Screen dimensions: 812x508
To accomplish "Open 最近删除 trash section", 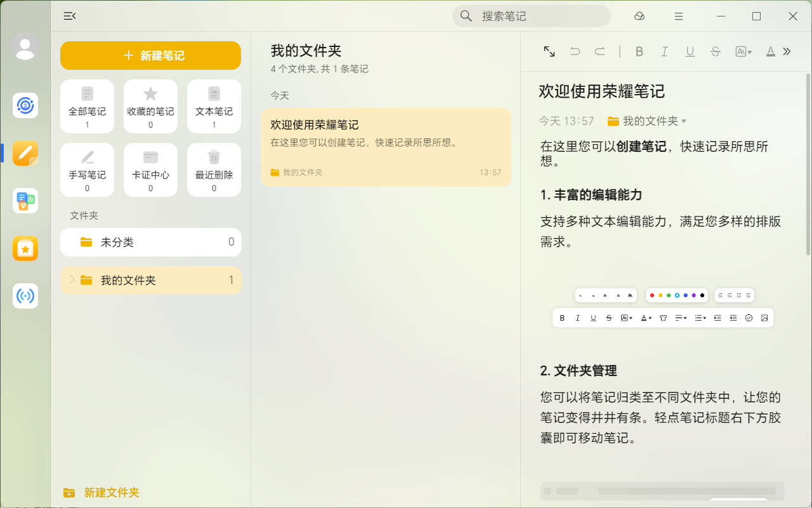I will [x=214, y=170].
